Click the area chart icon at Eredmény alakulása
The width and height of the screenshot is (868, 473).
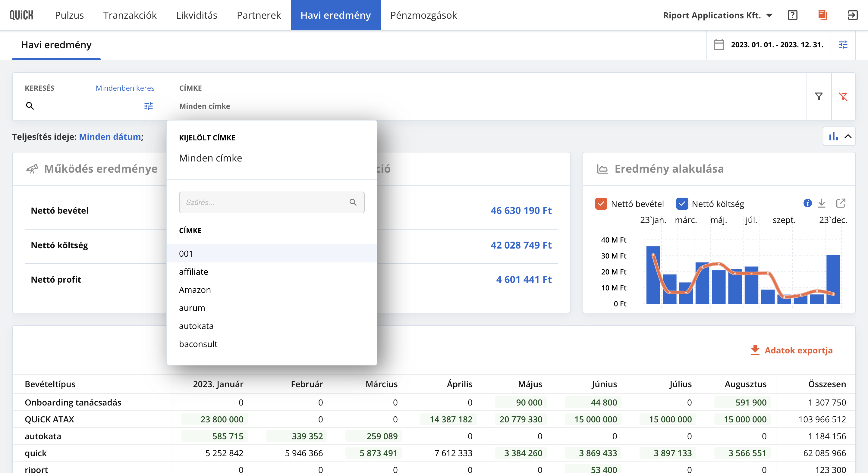(602, 169)
